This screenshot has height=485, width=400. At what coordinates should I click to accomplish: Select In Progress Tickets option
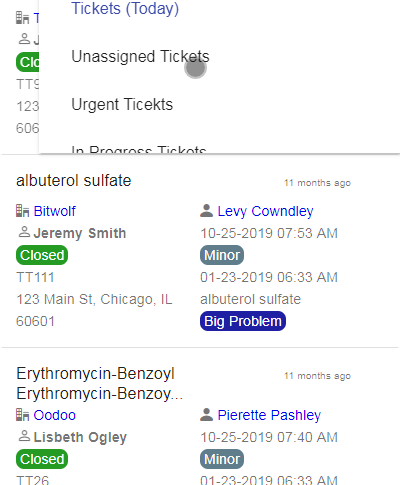pos(139,149)
